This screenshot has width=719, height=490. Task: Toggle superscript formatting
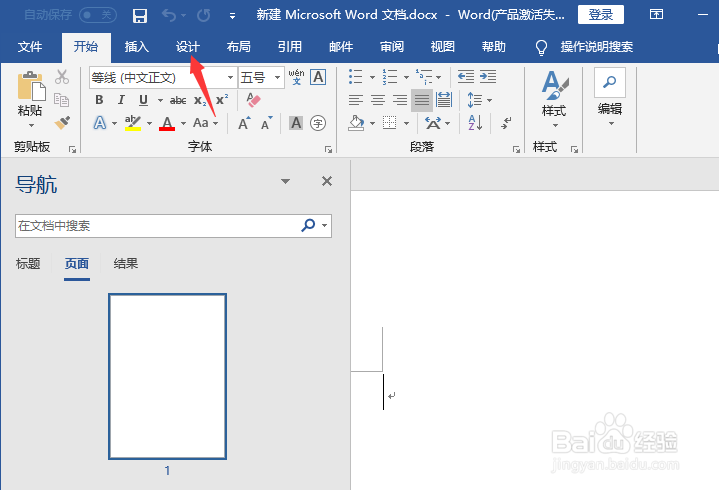[222, 99]
